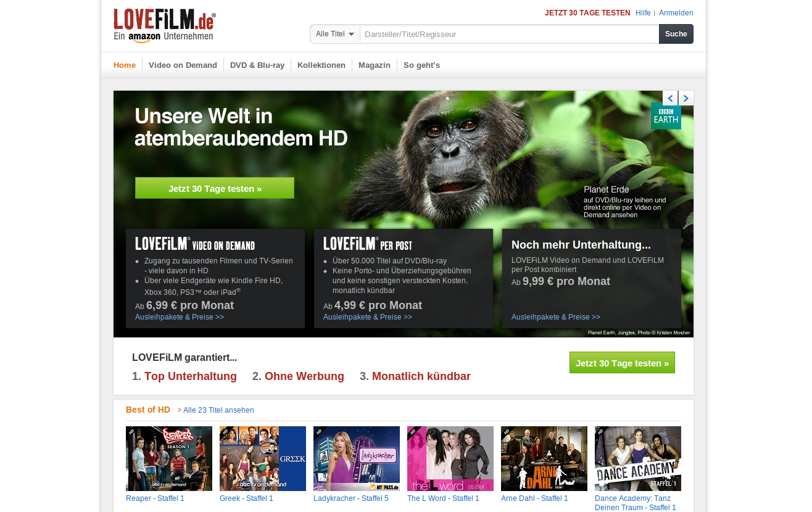The image size is (812, 512).
Task: Open the So geht's menu
Action: click(x=421, y=65)
